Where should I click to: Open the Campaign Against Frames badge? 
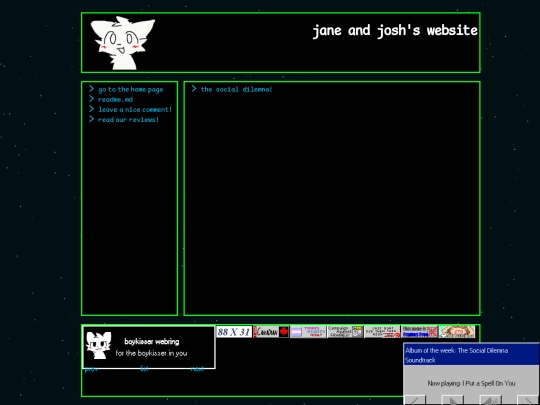coord(345,332)
